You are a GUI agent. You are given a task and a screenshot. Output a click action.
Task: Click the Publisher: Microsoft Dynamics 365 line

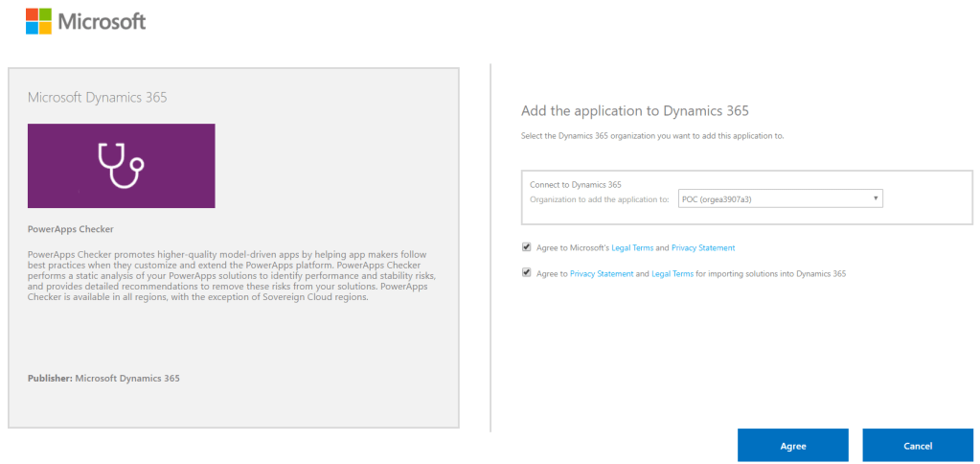(103, 379)
